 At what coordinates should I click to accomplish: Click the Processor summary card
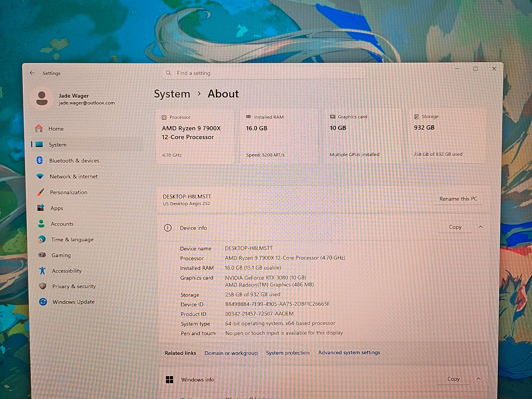pos(195,136)
